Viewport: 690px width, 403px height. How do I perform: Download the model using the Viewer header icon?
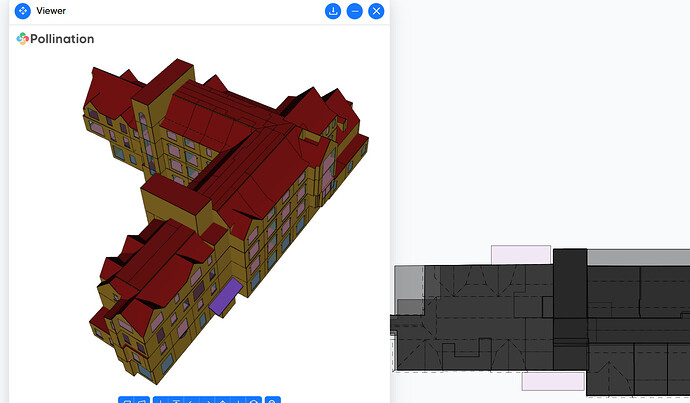point(333,11)
